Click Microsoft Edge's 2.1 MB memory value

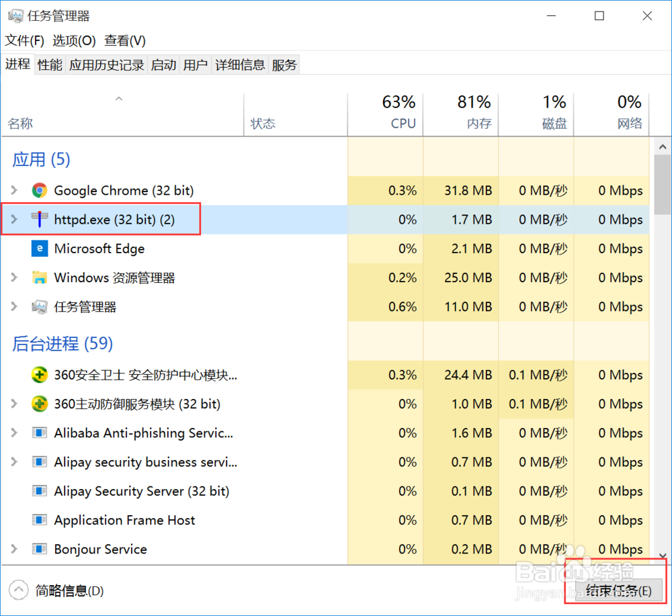(472, 249)
